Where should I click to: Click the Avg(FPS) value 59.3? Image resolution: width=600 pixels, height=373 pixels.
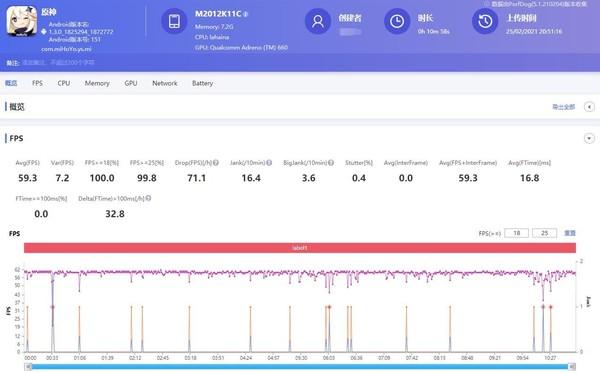(x=28, y=178)
